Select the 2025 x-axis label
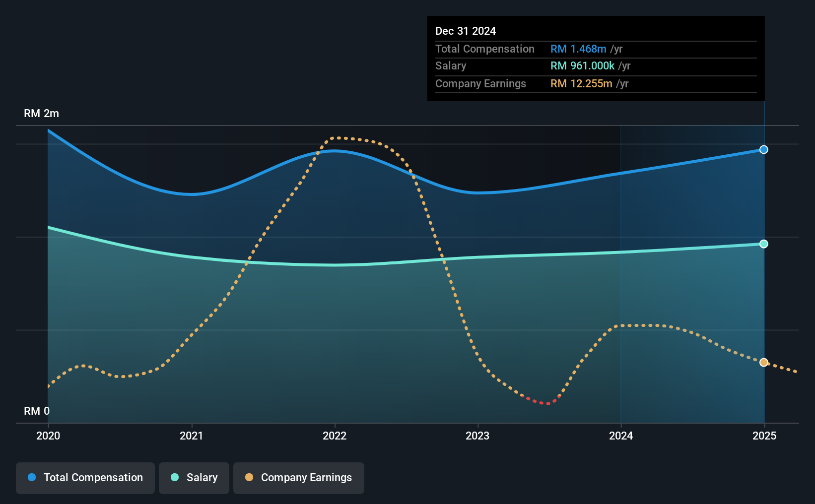 click(x=764, y=436)
